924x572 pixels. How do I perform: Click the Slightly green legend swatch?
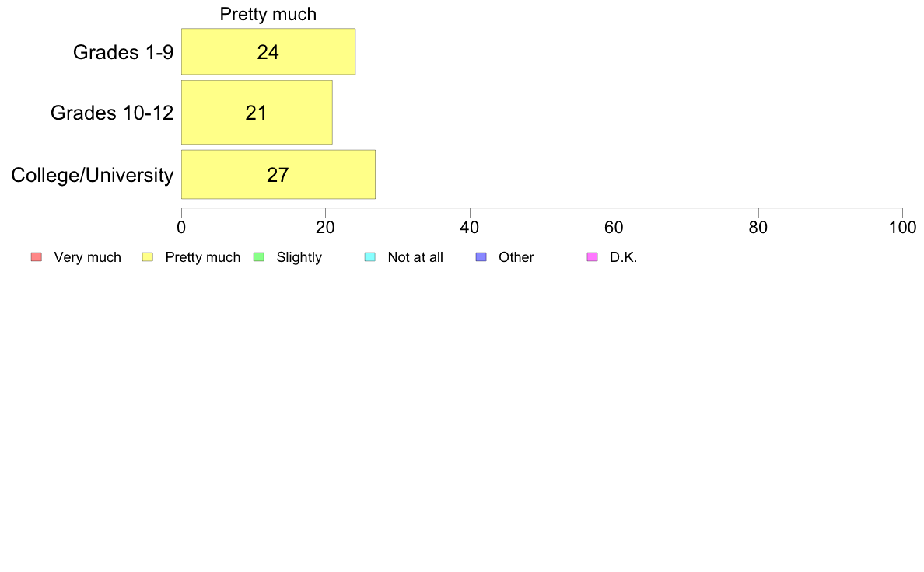[x=259, y=257]
